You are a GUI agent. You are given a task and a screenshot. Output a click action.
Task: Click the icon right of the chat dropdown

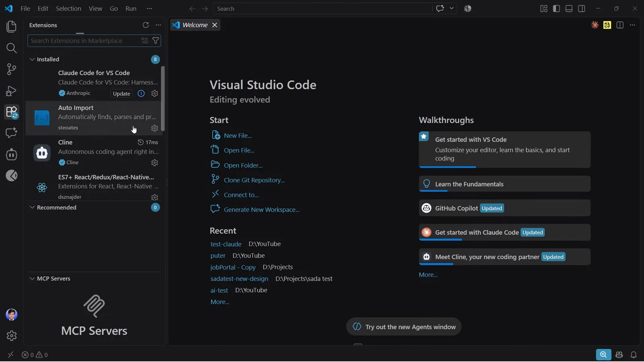[x=468, y=8]
